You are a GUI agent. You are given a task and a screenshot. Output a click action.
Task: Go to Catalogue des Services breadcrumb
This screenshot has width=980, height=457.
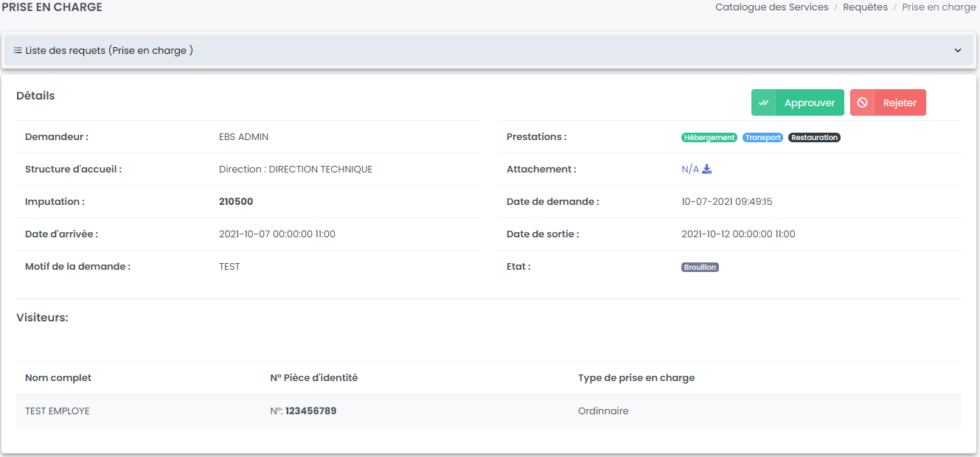(x=771, y=7)
